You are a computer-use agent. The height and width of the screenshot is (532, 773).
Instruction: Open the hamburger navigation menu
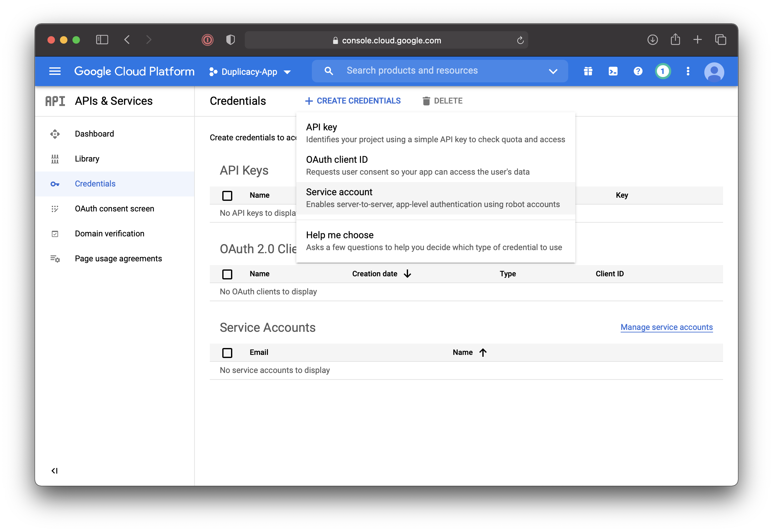[55, 71]
